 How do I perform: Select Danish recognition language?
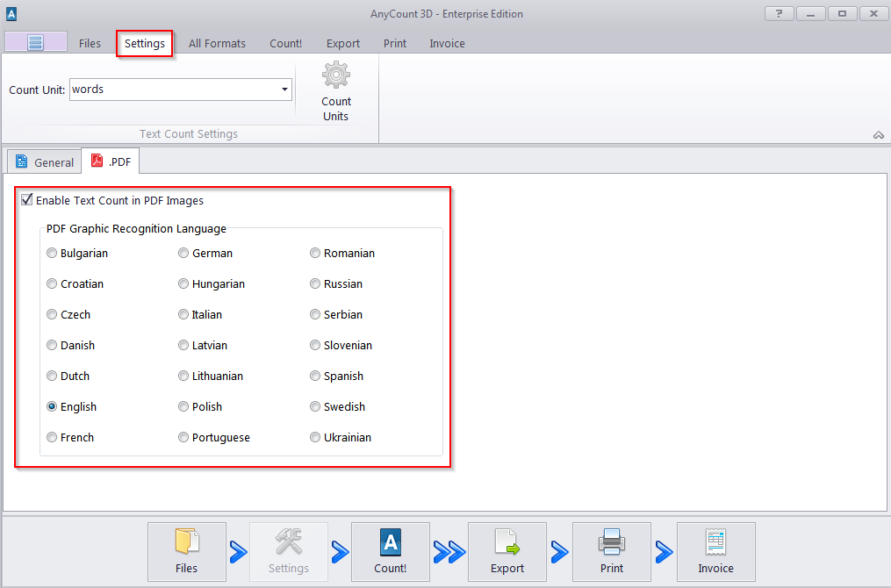pyautogui.click(x=70, y=345)
